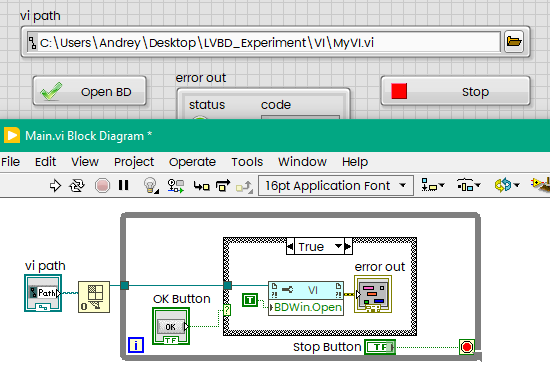Open the Align Objects dropdown
The width and height of the screenshot is (550, 370).
point(432,185)
